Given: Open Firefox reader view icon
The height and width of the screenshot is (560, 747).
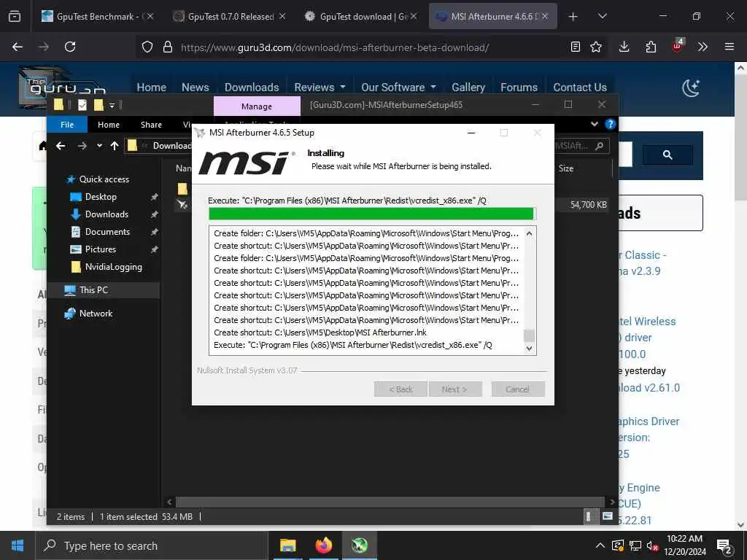Looking at the screenshot, I should click(576, 47).
